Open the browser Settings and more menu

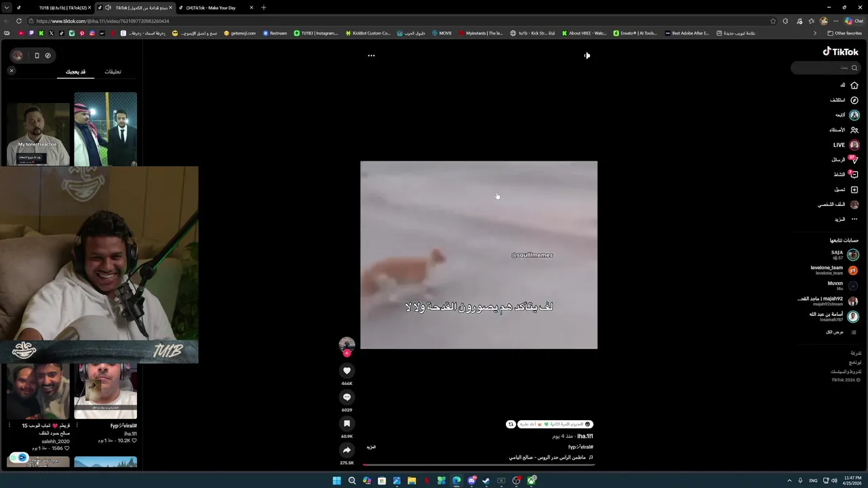[x=835, y=21]
